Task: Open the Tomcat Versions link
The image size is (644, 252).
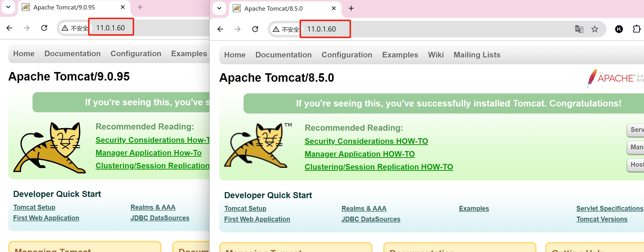Action: coord(602,219)
